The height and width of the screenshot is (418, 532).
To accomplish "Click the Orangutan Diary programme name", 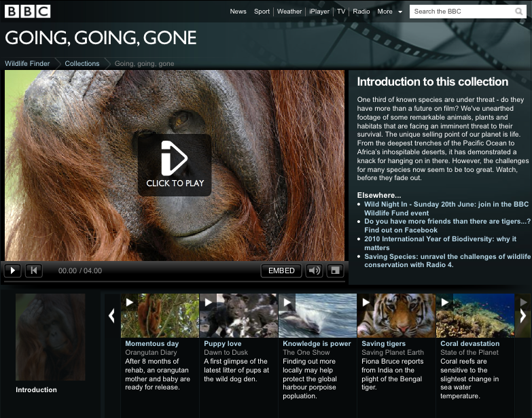I will [x=151, y=352].
